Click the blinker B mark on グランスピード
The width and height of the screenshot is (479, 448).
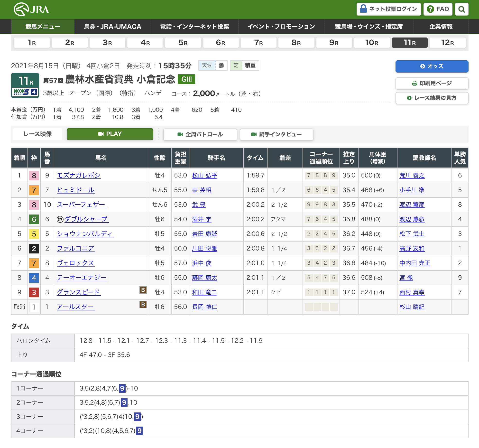(x=143, y=290)
